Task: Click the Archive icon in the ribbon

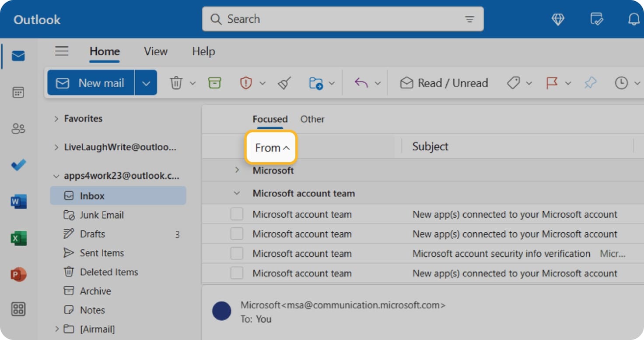Action: pyautogui.click(x=214, y=83)
